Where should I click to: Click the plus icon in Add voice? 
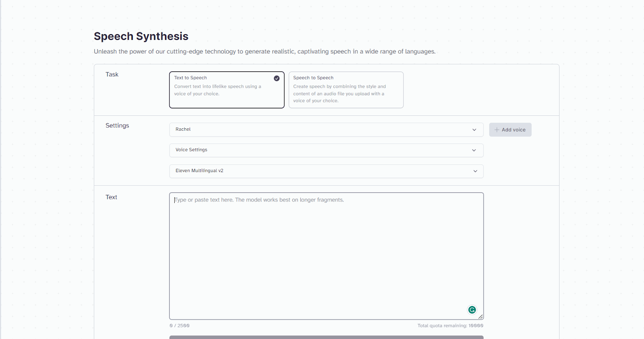pos(497,129)
